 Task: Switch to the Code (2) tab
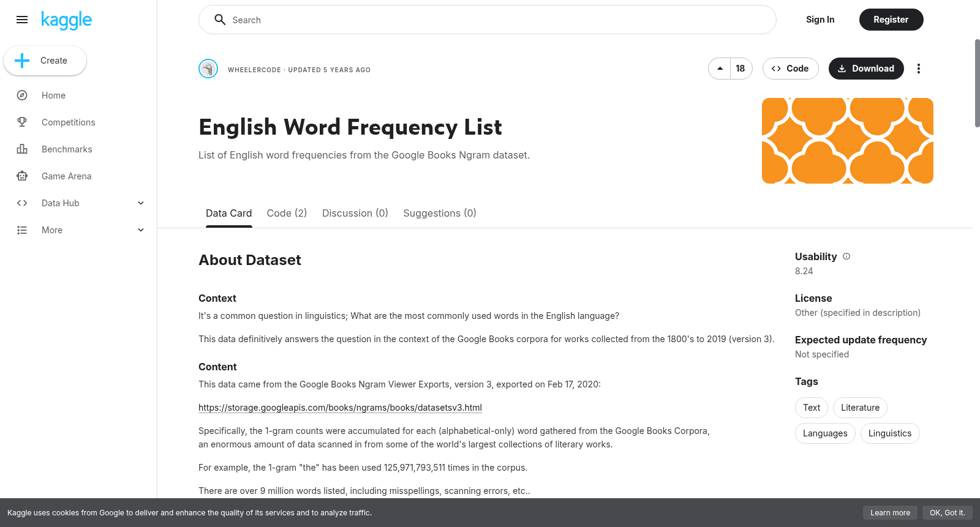click(287, 213)
